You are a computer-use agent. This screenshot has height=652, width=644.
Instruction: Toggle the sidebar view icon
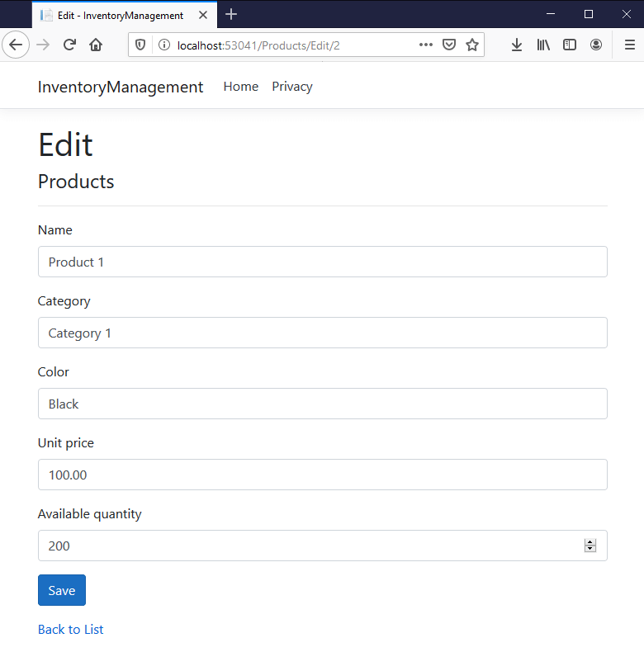coord(570,45)
